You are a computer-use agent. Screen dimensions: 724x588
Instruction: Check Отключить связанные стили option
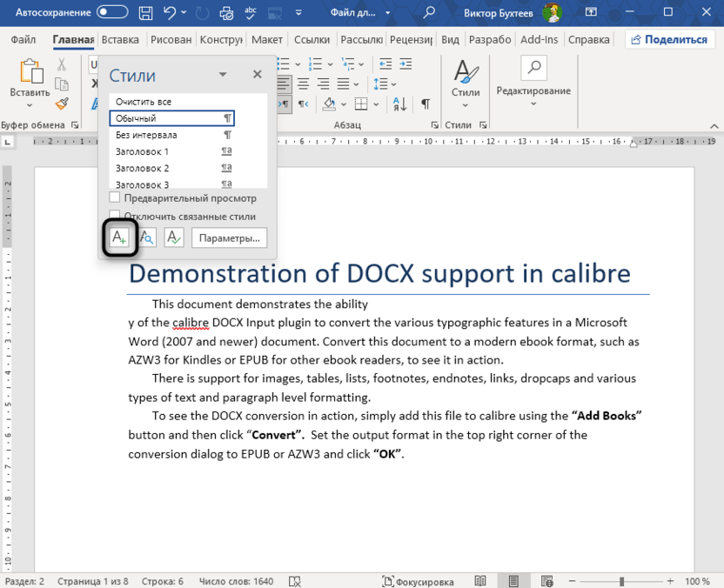[114, 214]
